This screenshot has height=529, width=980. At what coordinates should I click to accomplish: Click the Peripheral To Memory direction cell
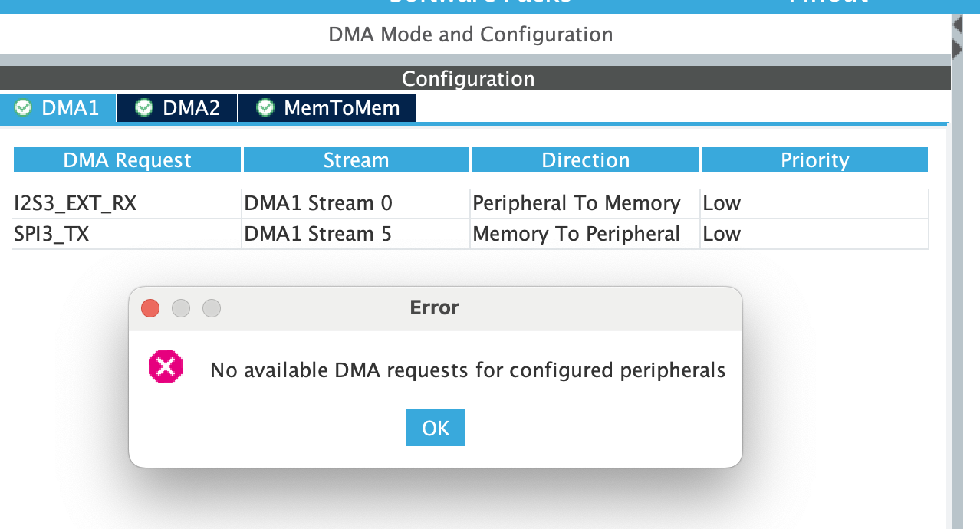(x=577, y=203)
